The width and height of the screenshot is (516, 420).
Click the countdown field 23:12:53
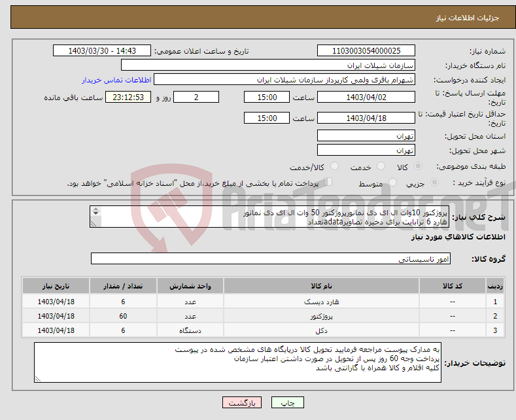(x=128, y=97)
